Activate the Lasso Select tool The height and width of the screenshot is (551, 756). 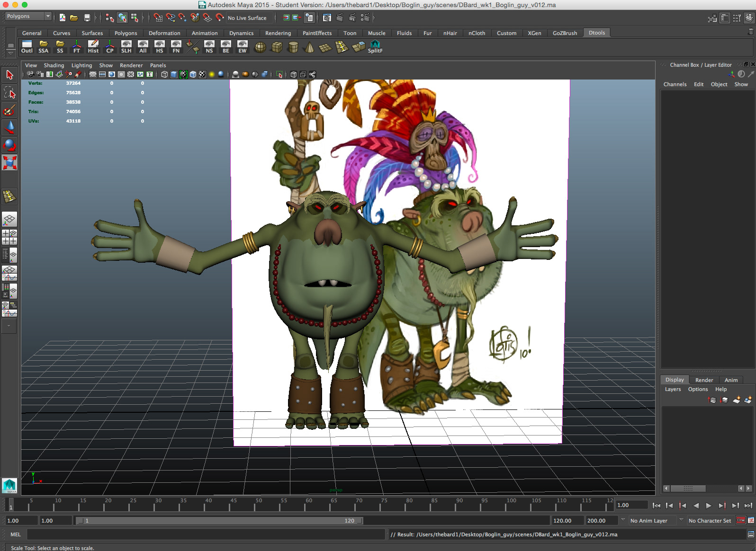tap(9, 92)
